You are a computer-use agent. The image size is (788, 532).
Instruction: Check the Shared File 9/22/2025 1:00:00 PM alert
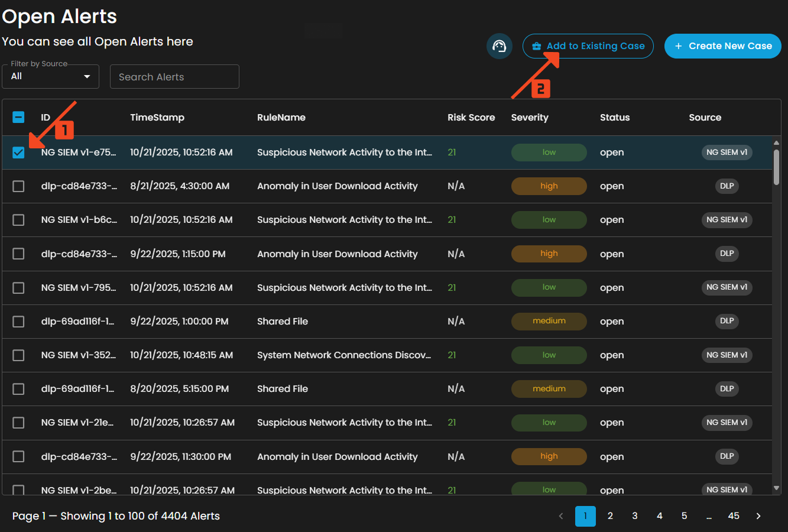click(x=18, y=322)
